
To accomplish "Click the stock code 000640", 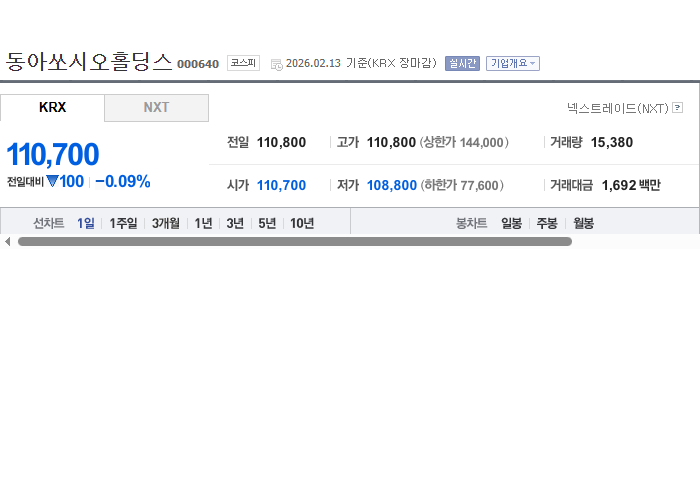I will pos(198,64).
